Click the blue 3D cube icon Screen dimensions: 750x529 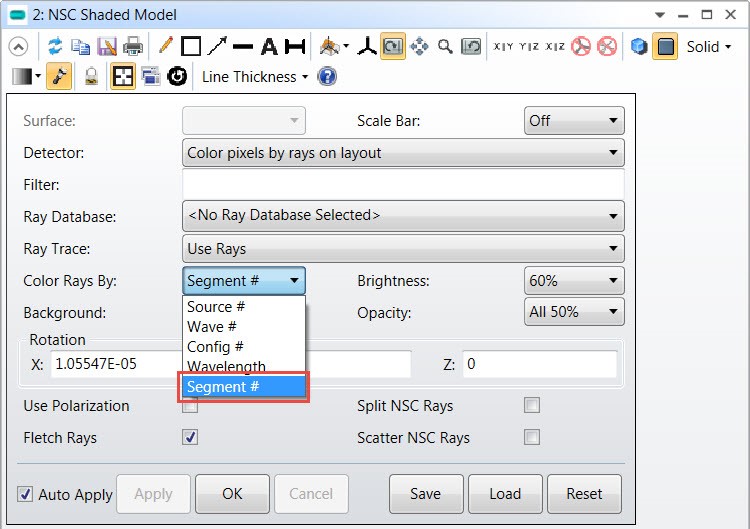point(639,46)
